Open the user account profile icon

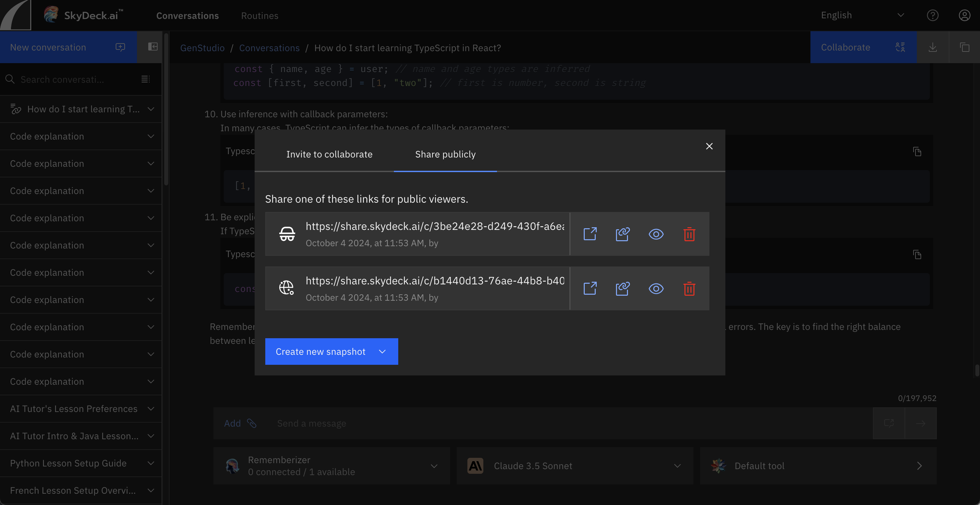(964, 16)
